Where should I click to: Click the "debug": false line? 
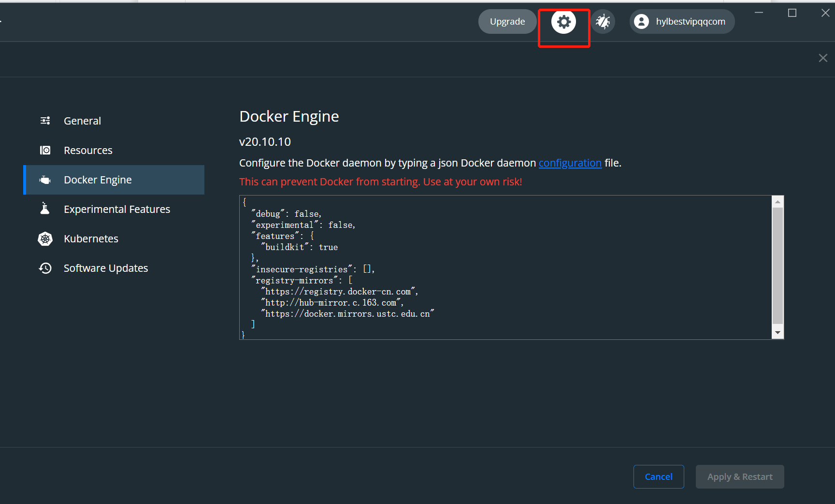pos(286,214)
